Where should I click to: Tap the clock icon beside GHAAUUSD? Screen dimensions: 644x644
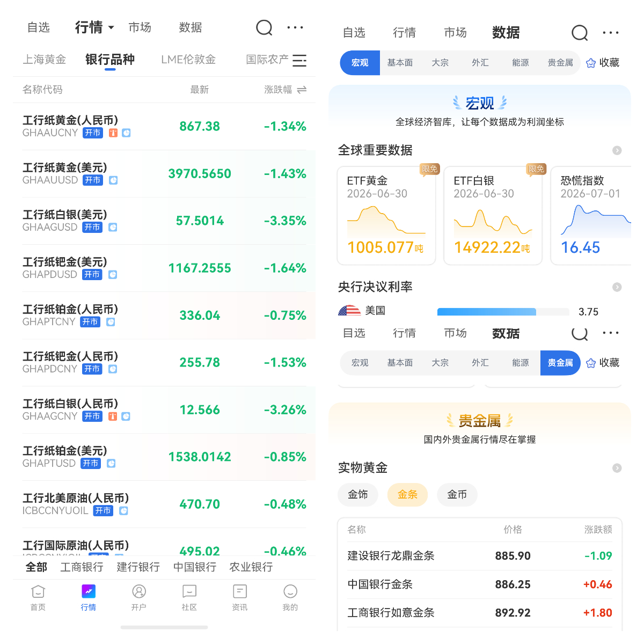coord(113,180)
